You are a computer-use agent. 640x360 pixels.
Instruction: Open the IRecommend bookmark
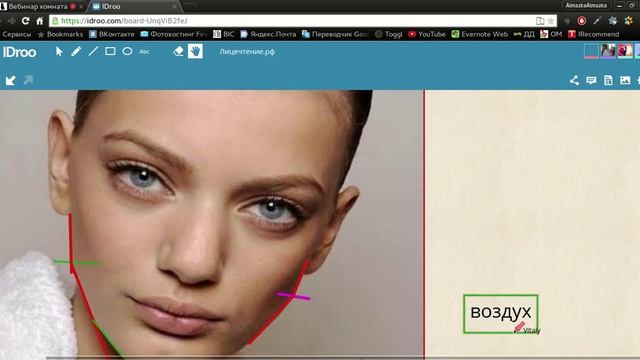click(x=594, y=34)
